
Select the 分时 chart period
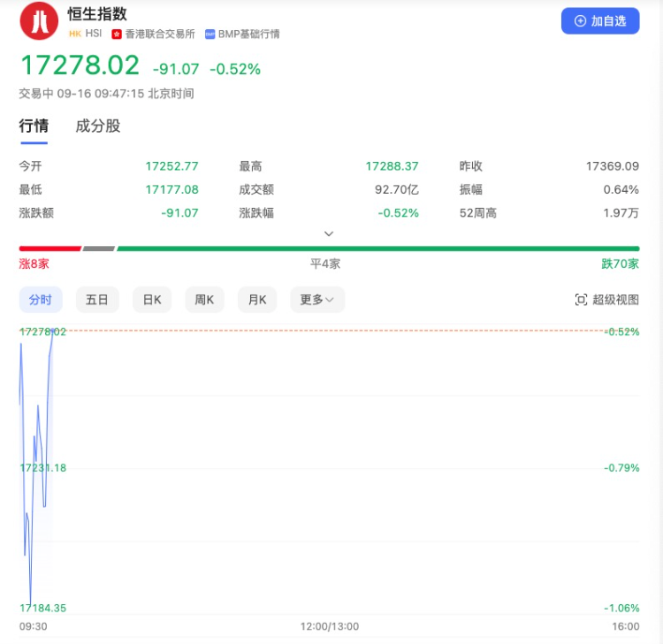pyautogui.click(x=41, y=300)
